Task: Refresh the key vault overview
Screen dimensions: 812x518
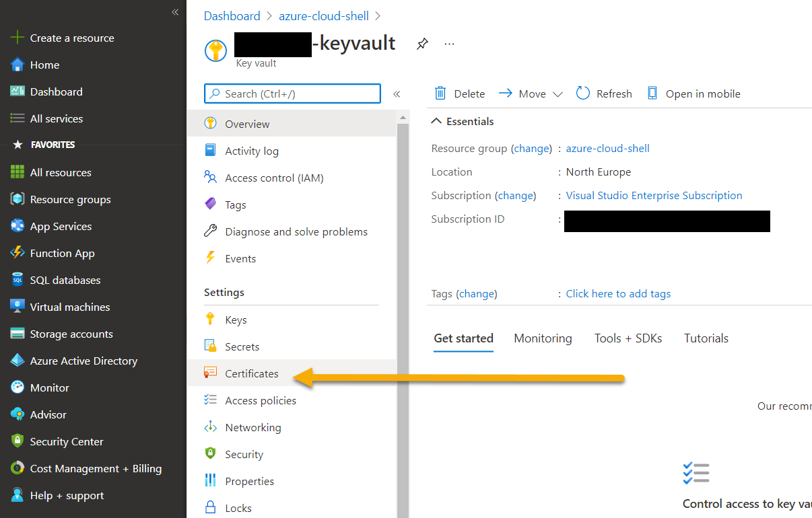Action: [583, 94]
